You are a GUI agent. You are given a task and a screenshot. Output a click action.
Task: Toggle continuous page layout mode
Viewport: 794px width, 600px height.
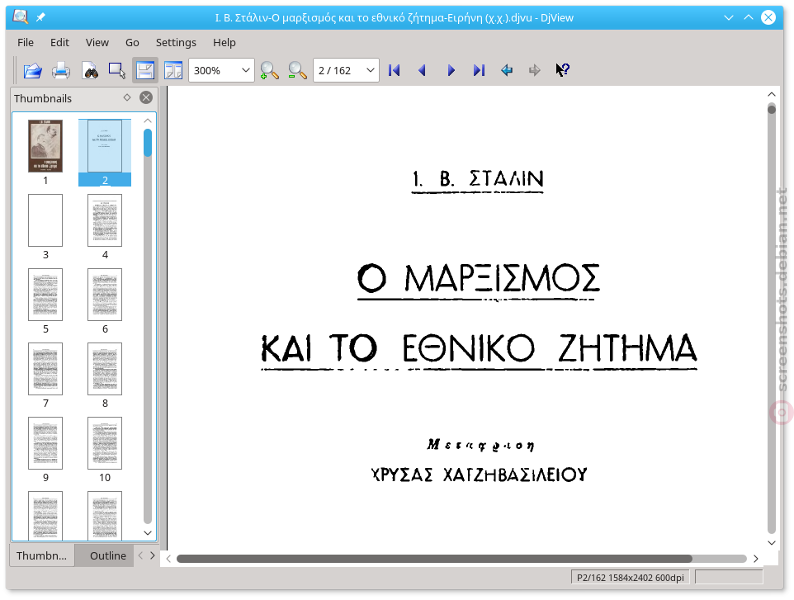pos(145,70)
